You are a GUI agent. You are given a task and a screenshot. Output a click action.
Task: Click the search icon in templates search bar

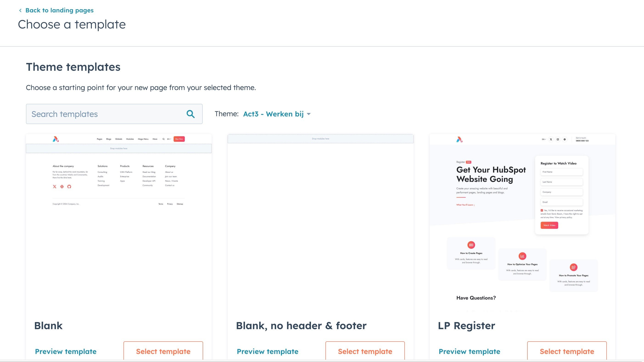tap(191, 114)
